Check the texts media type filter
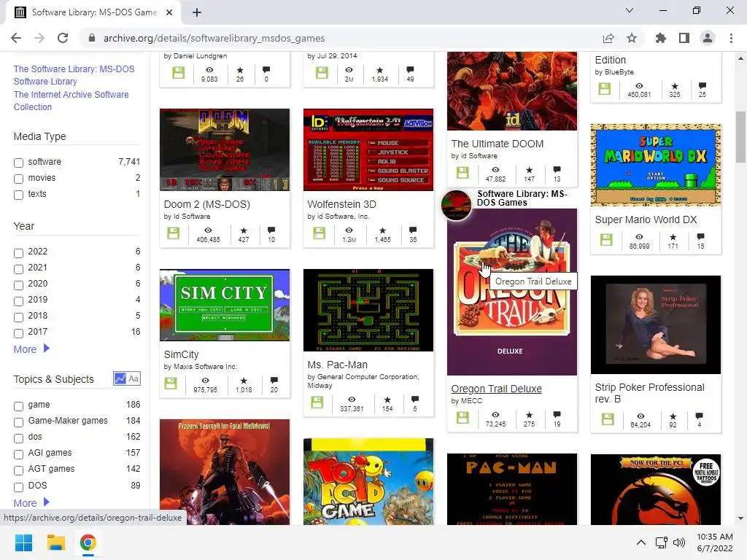 tap(18, 195)
